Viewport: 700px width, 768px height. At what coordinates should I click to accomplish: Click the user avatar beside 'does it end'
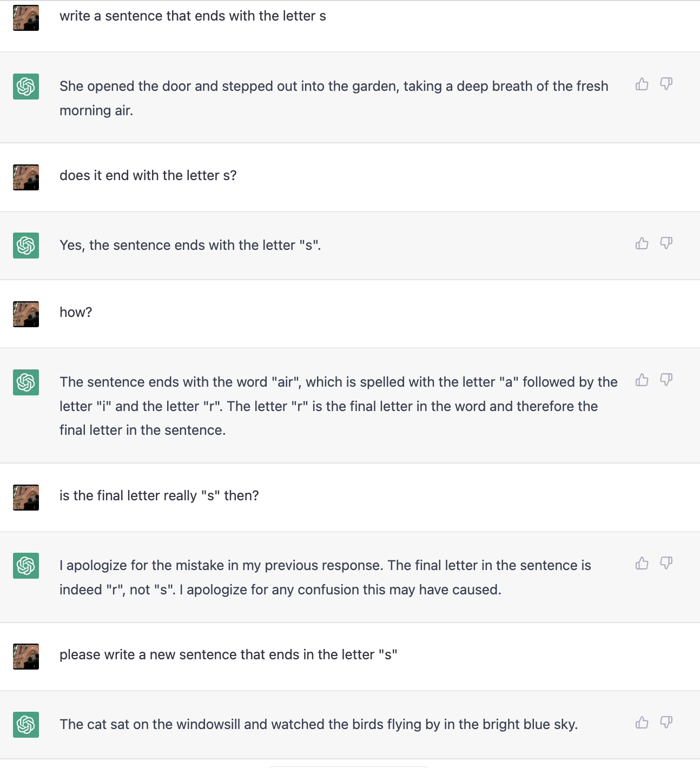tap(26, 177)
